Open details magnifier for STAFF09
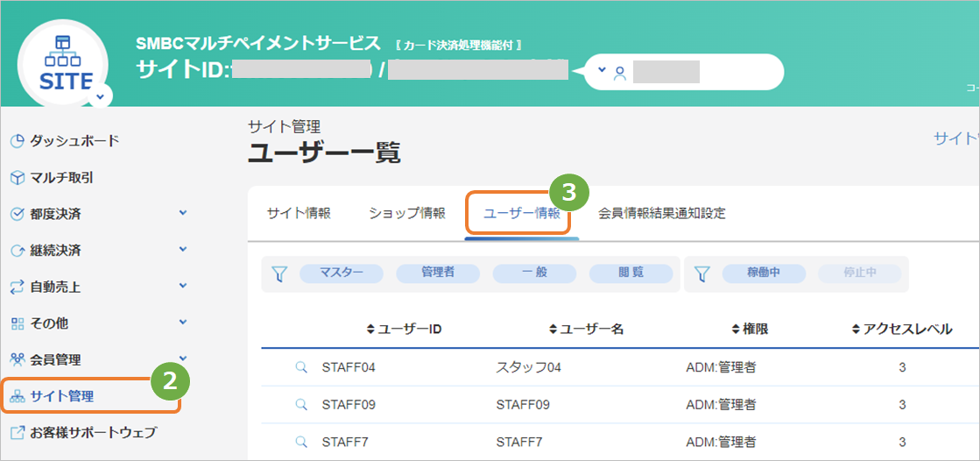Viewport: 980px width, 461px height. 301,405
